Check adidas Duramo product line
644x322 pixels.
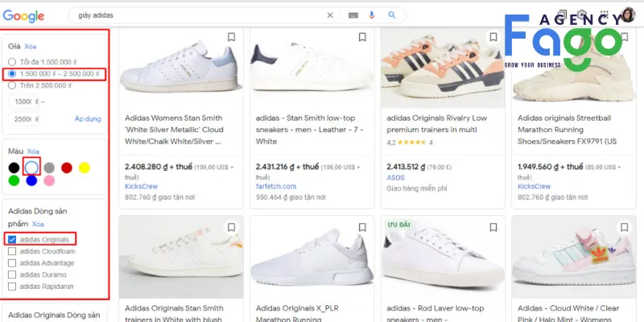click(12, 275)
